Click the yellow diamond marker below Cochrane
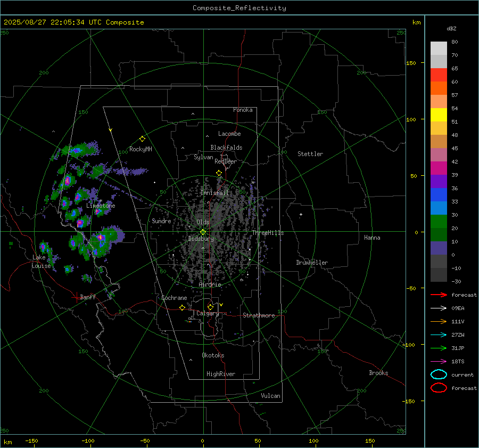 [x=182, y=308]
